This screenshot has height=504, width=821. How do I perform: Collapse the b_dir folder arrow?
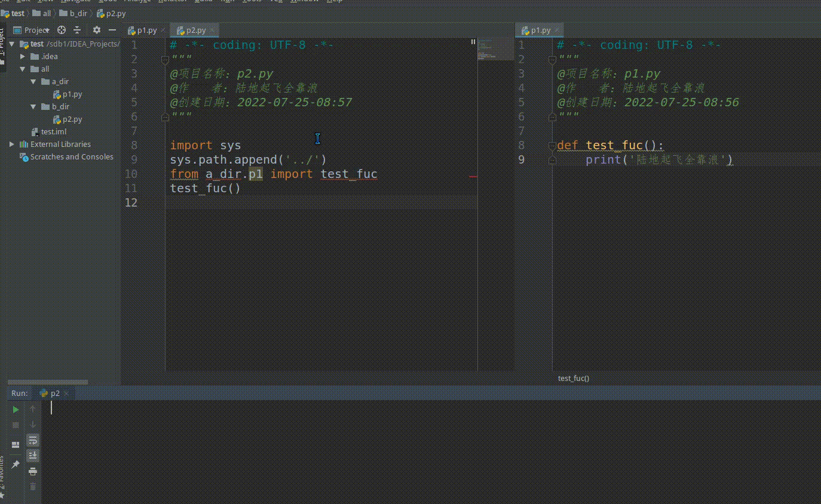34,107
